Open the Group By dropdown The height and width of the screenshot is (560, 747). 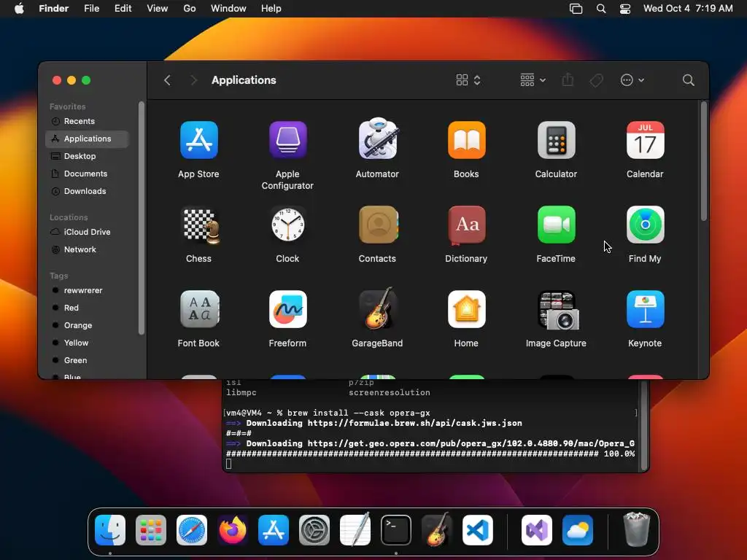pyautogui.click(x=533, y=80)
